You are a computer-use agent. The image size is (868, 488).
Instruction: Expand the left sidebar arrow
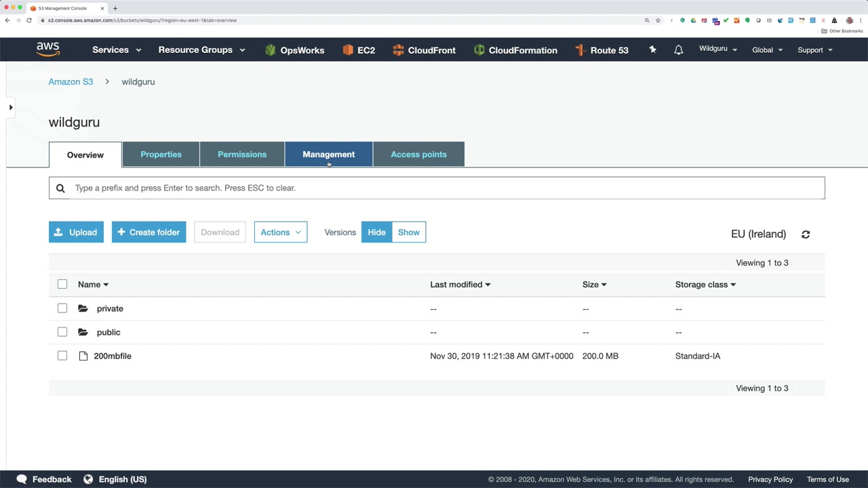[11, 107]
